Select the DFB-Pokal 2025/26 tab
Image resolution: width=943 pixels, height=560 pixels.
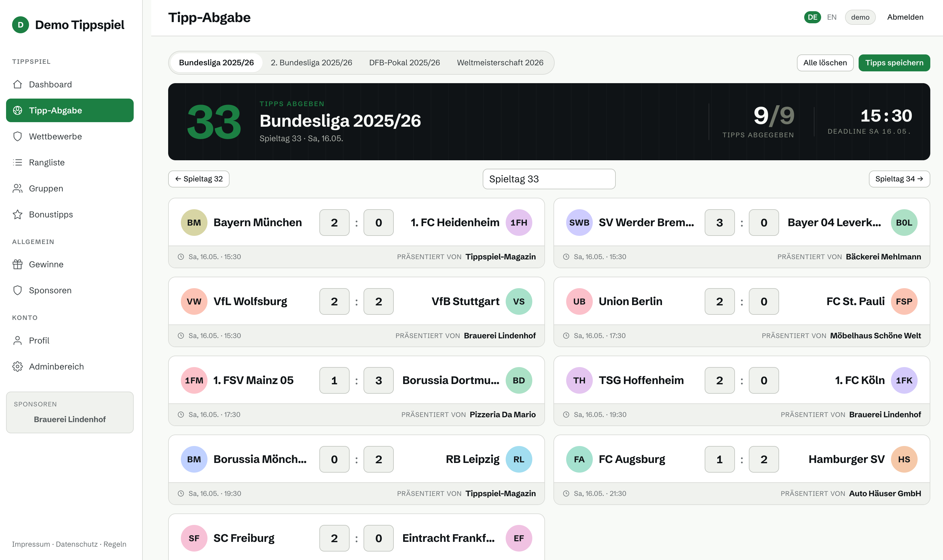(405, 63)
